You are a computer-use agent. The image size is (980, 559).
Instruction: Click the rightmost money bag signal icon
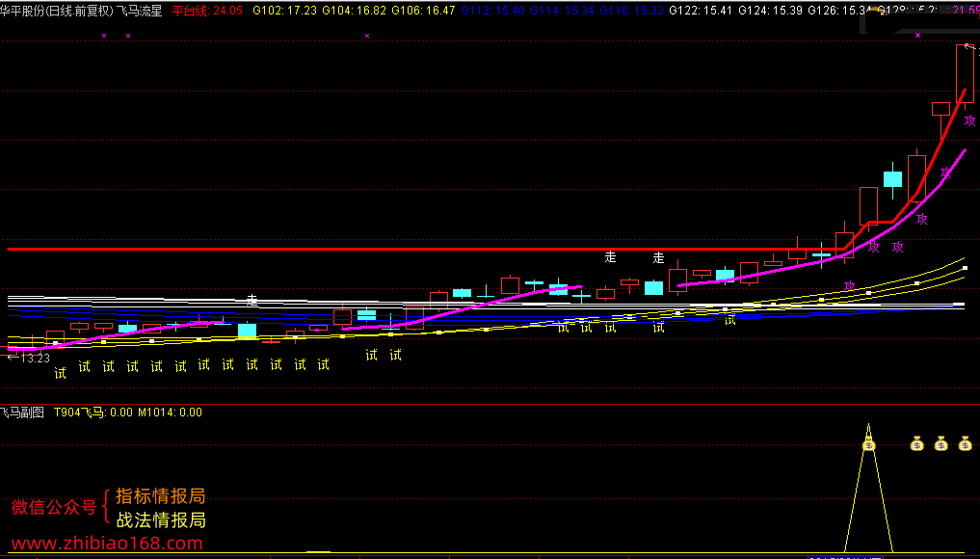965,443
